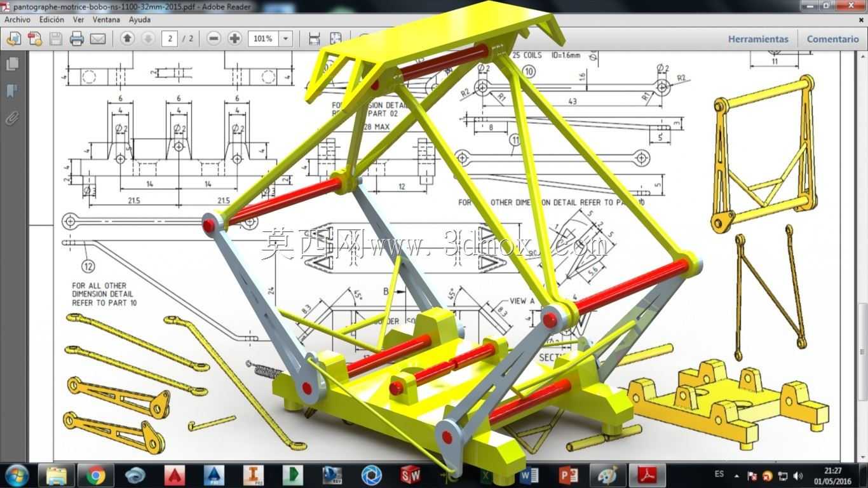
Task: Zoom in with the plus button
Action: pos(234,39)
